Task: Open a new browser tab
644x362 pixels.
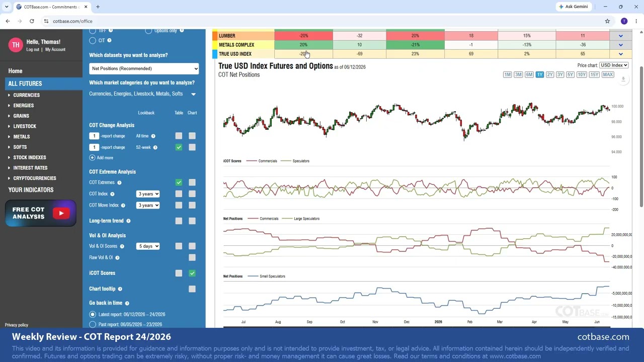Action: click(98, 7)
